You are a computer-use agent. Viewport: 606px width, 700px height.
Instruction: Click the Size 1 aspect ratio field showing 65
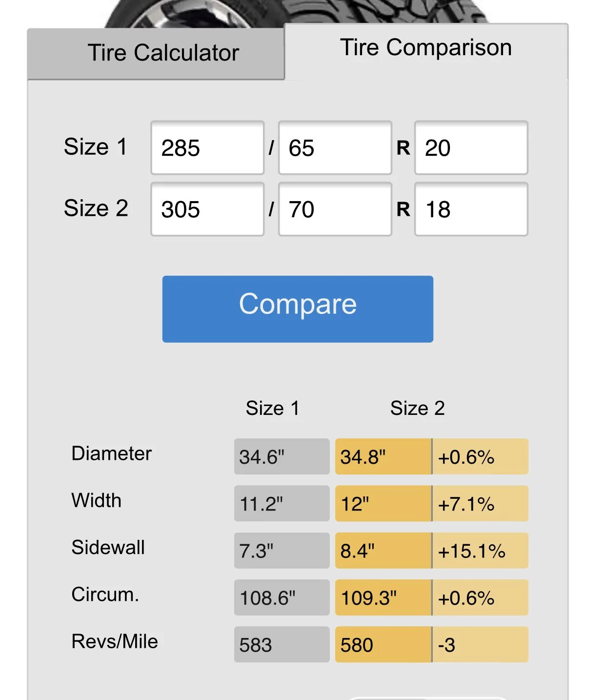pyautogui.click(x=335, y=147)
